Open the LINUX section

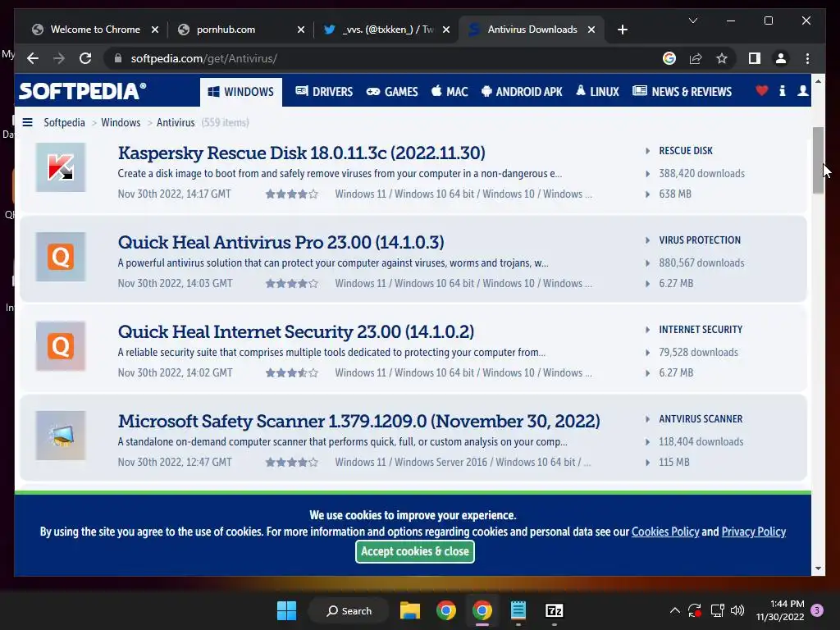point(597,92)
